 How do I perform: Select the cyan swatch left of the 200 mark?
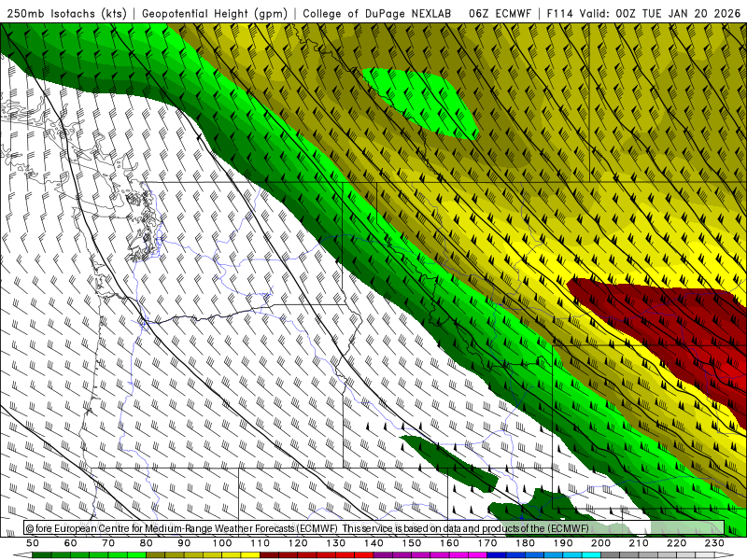[591, 555]
